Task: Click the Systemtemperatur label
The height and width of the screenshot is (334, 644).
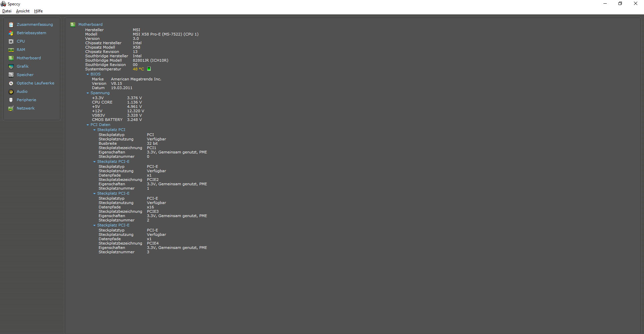Action: point(103,69)
